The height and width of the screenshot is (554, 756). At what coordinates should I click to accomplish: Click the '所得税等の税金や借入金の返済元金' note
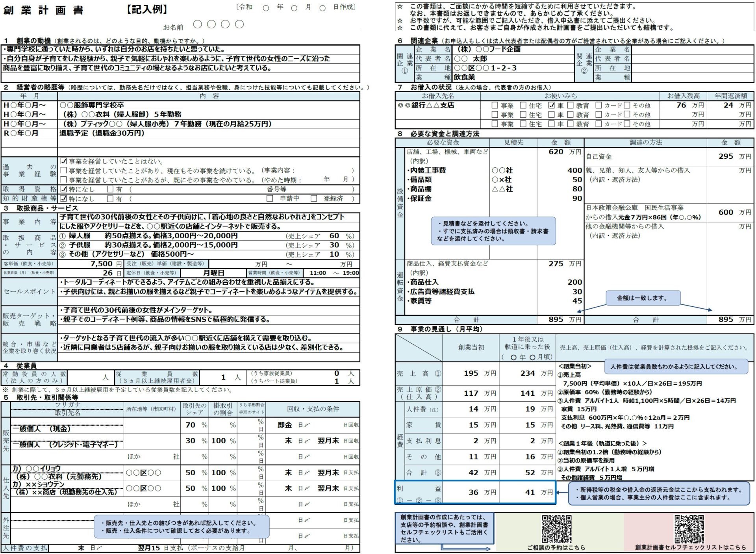coord(659,493)
